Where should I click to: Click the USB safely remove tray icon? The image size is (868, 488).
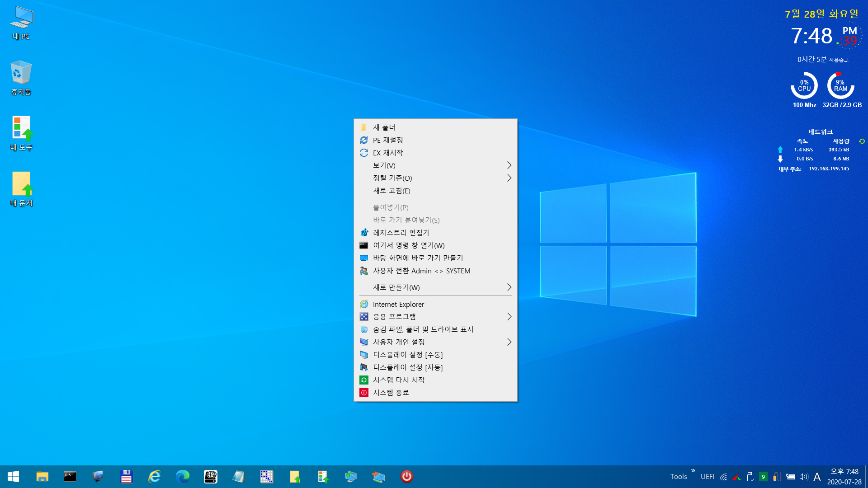point(750,477)
